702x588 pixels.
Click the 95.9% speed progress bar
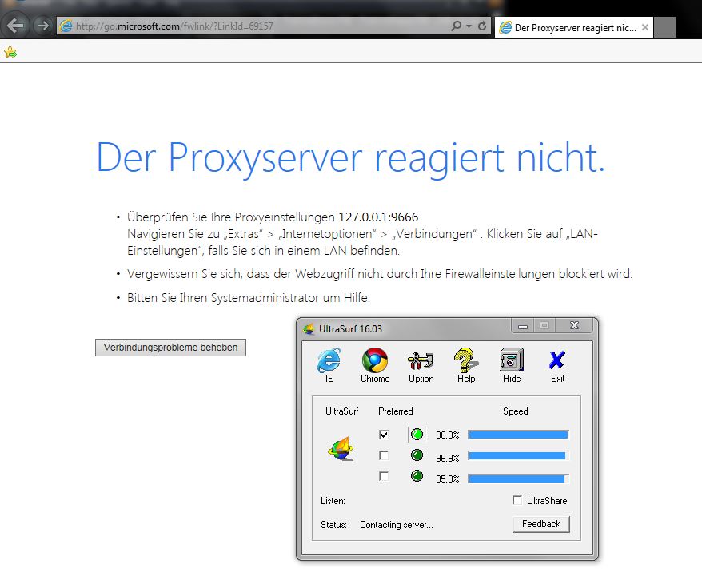518,479
